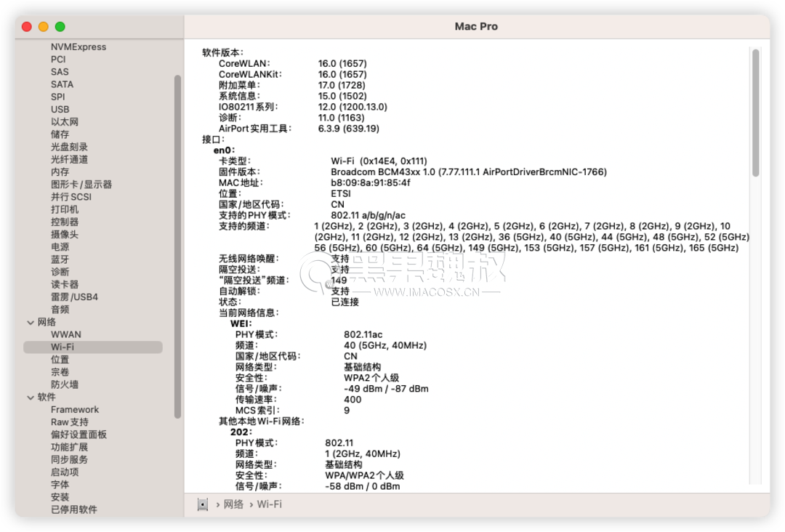Click 网络 in the bottom path bar
785x532 pixels.
233,504
